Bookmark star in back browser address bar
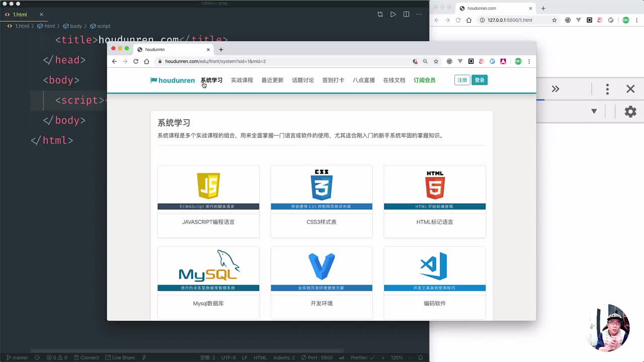 [554, 20]
